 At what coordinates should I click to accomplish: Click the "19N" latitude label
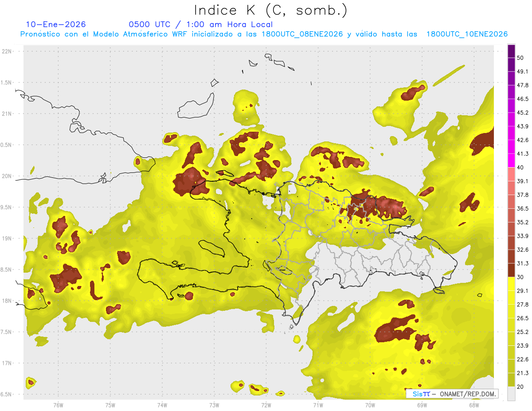[7, 239]
